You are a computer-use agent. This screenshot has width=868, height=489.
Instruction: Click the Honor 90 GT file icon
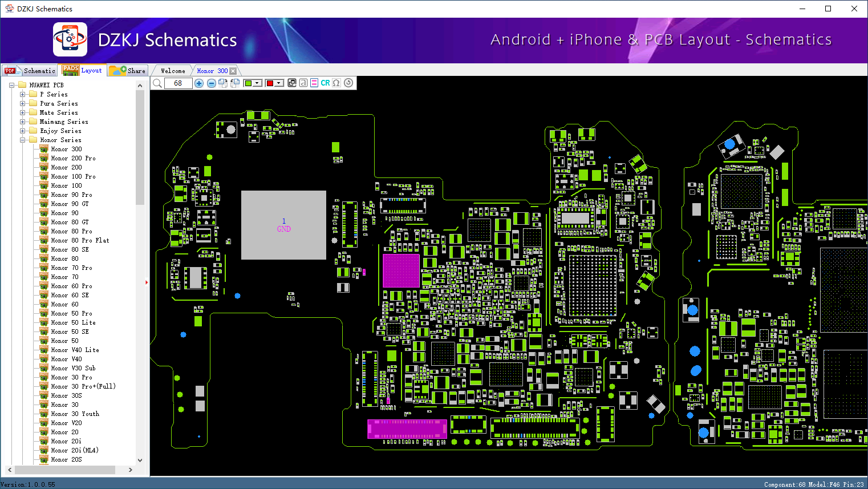pyautogui.click(x=44, y=204)
